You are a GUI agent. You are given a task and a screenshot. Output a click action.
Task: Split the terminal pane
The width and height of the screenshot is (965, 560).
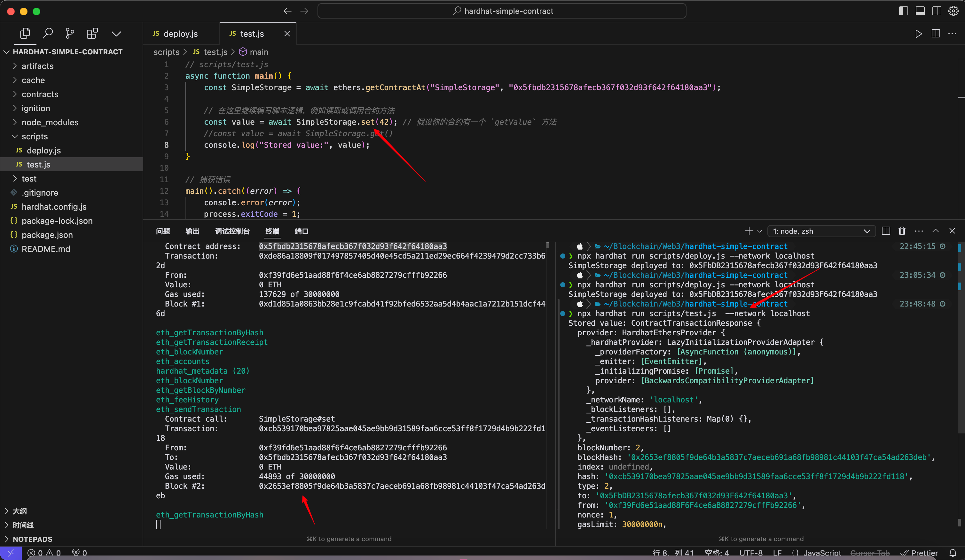(886, 231)
